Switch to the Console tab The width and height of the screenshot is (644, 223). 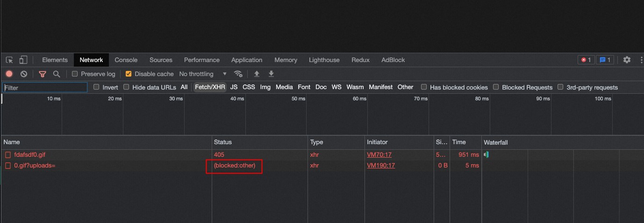[126, 60]
